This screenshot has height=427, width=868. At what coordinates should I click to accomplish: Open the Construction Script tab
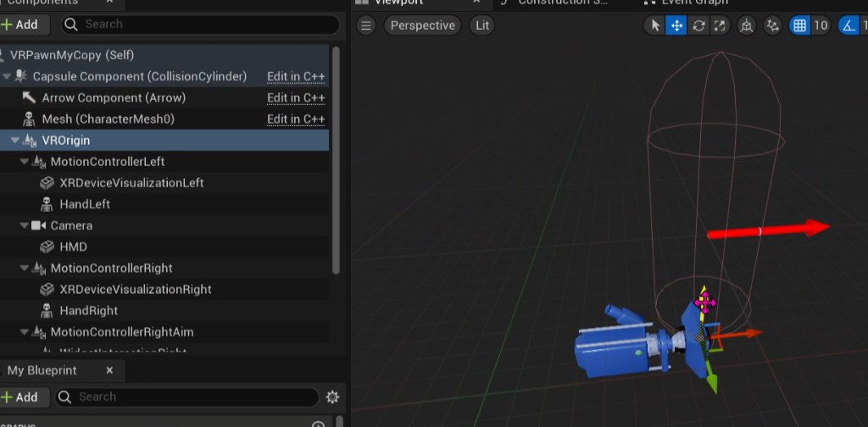(x=562, y=3)
